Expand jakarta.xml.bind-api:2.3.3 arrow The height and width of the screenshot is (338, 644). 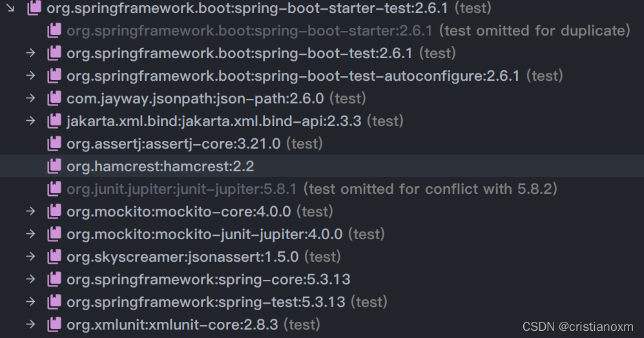pyautogui.click(x=31, y=121)
